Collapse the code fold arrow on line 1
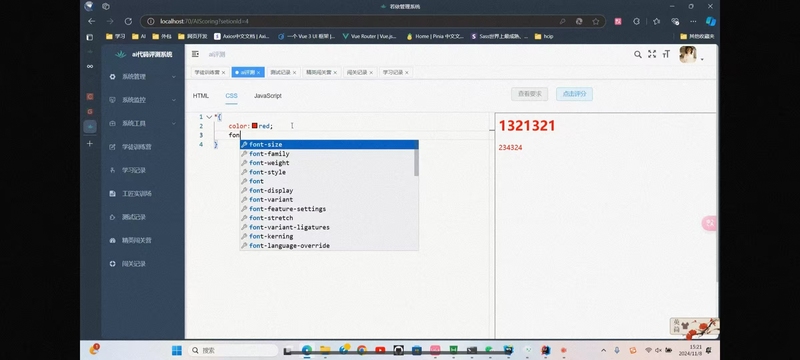The image size is (800, 360). tap(209, 117)
